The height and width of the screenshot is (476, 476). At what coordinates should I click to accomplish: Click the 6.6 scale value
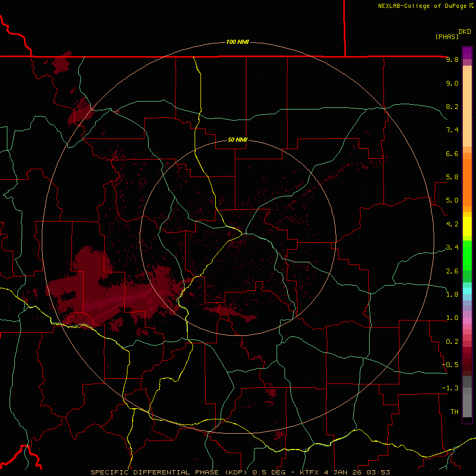point(452,153)
